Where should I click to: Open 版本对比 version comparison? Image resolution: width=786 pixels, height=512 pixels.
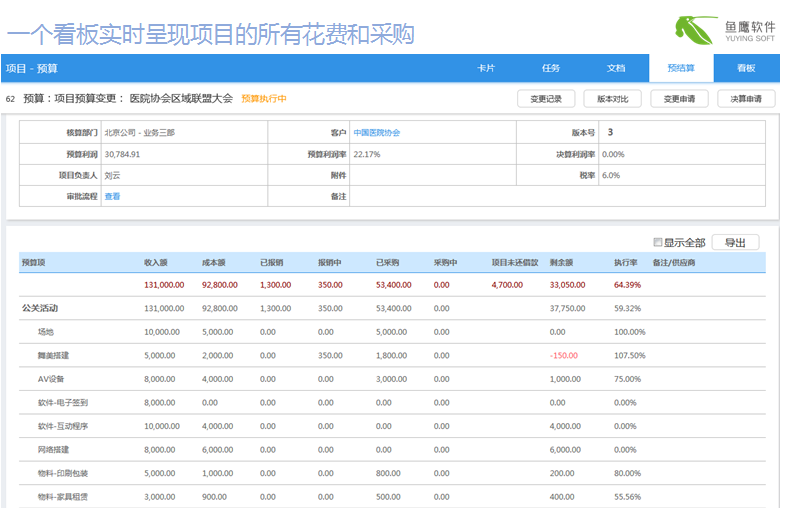pyautogui.click(x=613, y=99)
